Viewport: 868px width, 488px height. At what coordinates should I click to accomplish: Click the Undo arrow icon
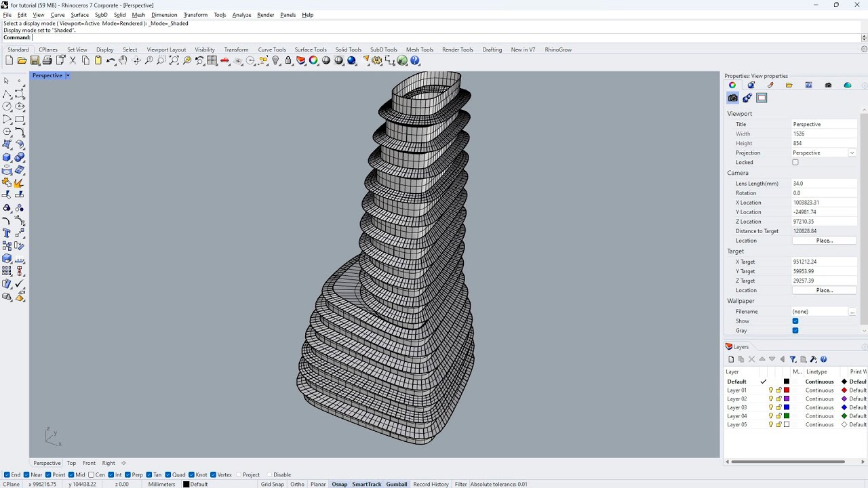[x=111, y=60]
